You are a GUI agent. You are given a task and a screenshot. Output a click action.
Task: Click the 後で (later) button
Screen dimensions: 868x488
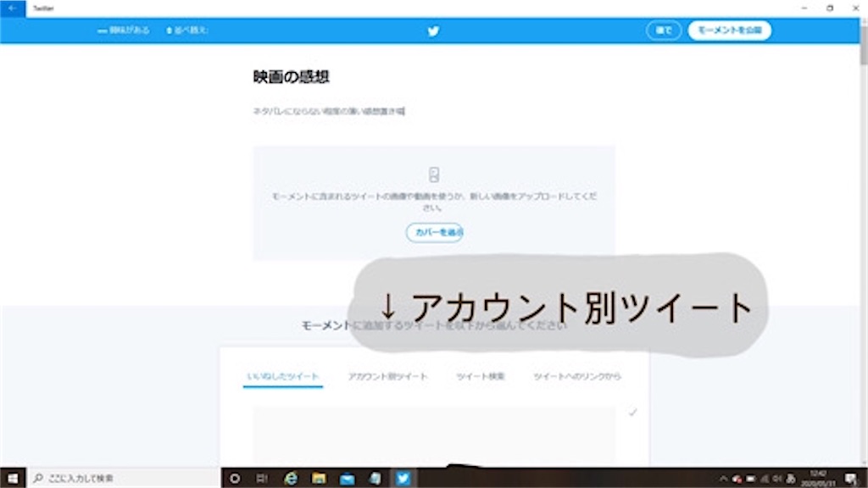(x=664, y=30)
